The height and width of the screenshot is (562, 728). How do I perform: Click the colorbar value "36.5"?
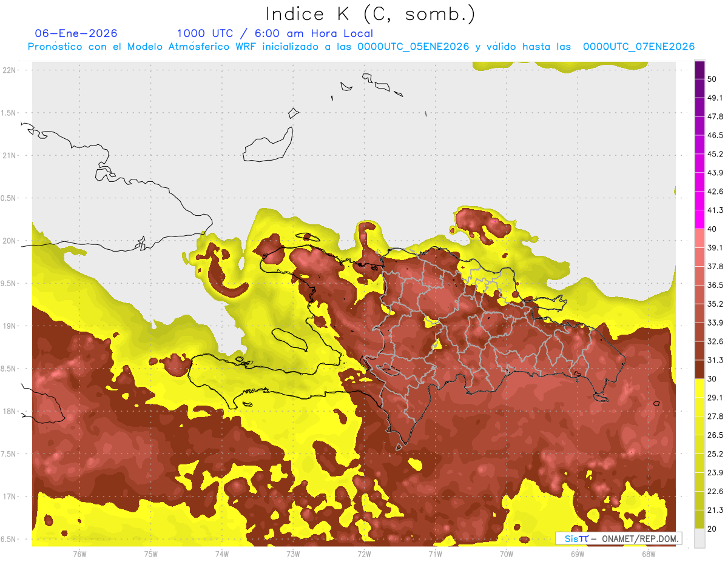pyautogui.click(x=716, y=286)
